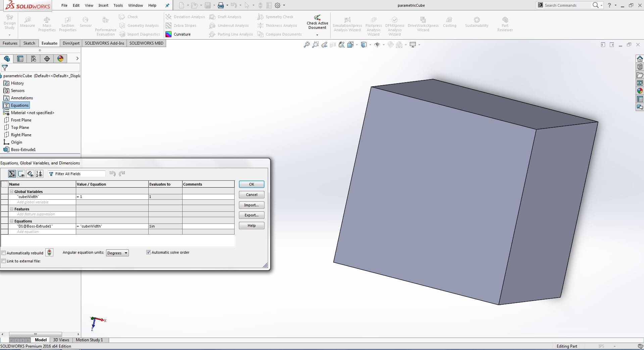The width and height of the screenshot is (644, 350).
Task: Enable the Link to external file checkbox
Action: point(4,261)
